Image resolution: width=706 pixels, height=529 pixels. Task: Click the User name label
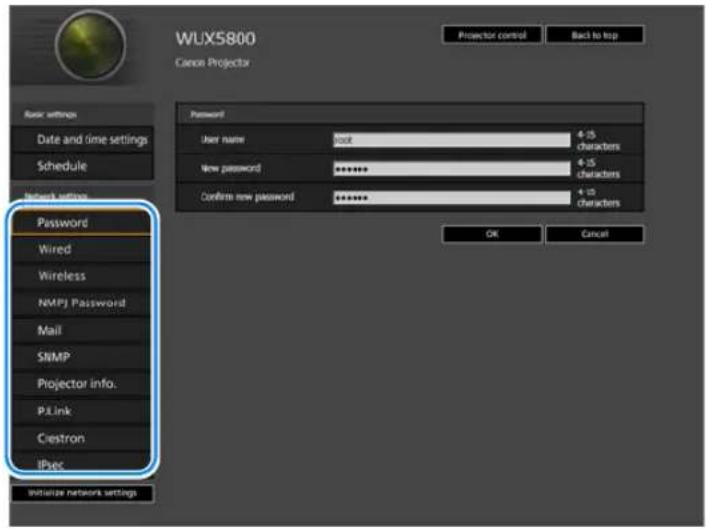coord(222,140)
